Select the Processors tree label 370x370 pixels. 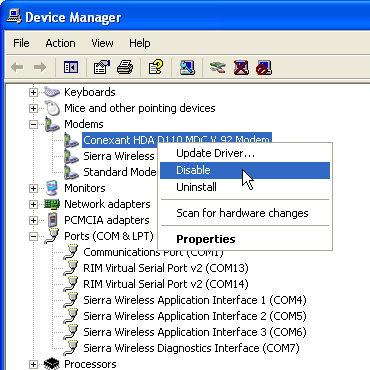pos(90,364)
